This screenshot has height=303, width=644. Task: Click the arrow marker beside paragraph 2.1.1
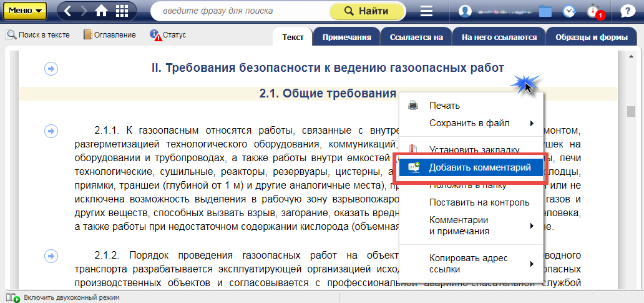[51, 131]
